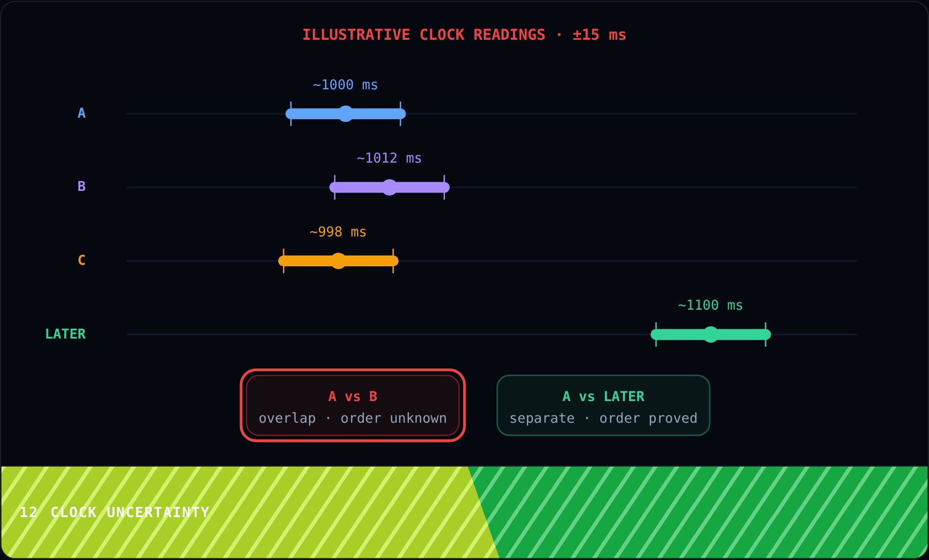Viewport: 929px width, 560px height.
Task: Click the ~1100 ms reading label
Action: point(711,305)
